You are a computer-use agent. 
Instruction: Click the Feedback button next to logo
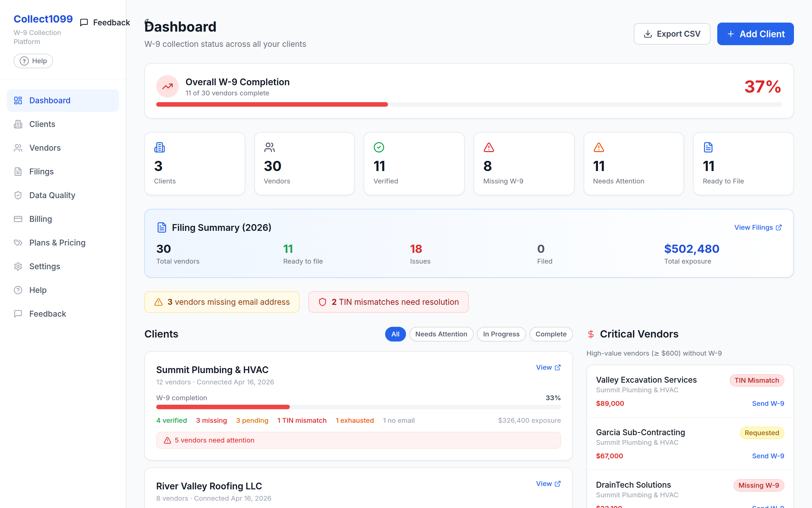pos(105,23)
